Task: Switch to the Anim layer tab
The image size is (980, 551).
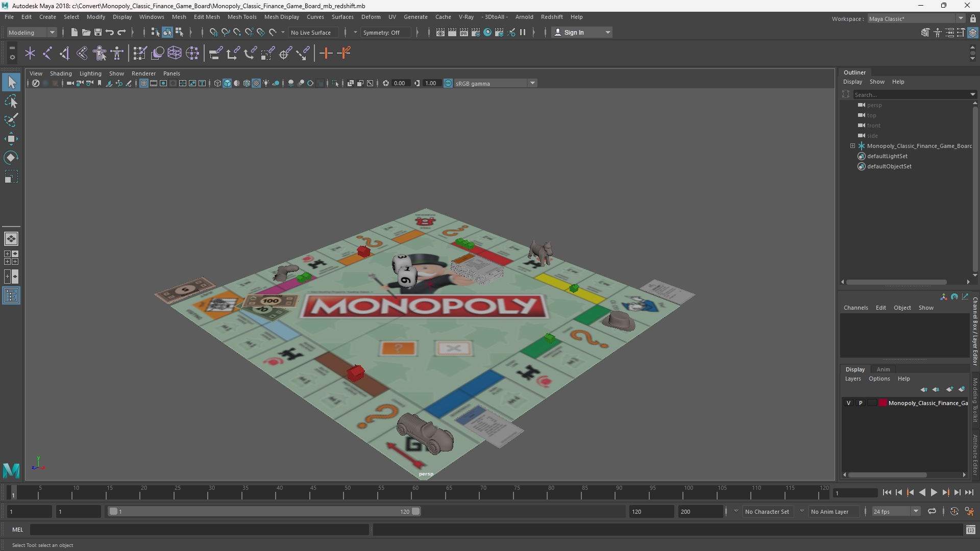Action: tap(883, 369)
